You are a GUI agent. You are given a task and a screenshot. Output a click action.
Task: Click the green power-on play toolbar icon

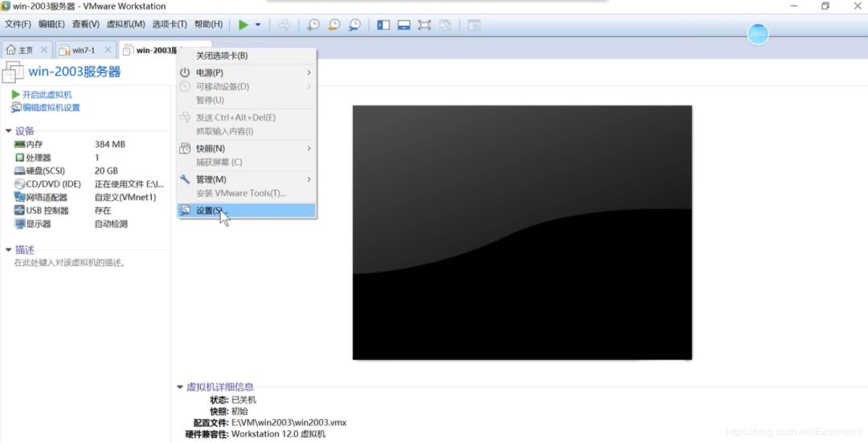tap(243, 25)
